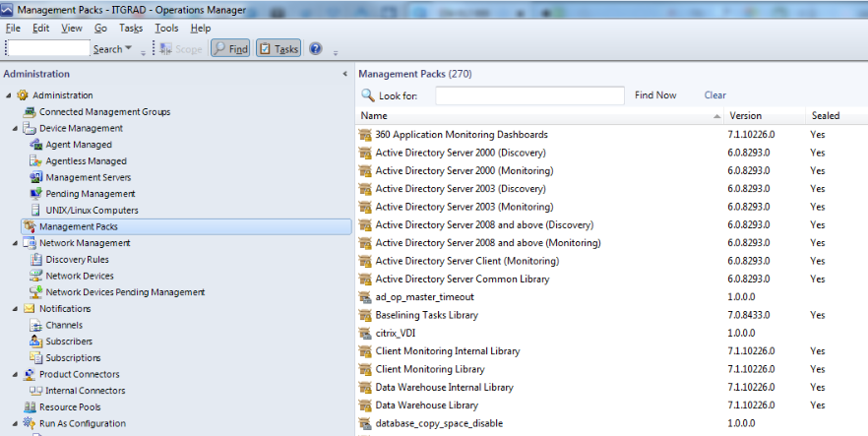The width and height of the screenshot is (868, 436).
Task: Click the Network Devices icon
Action: (36, 276)
